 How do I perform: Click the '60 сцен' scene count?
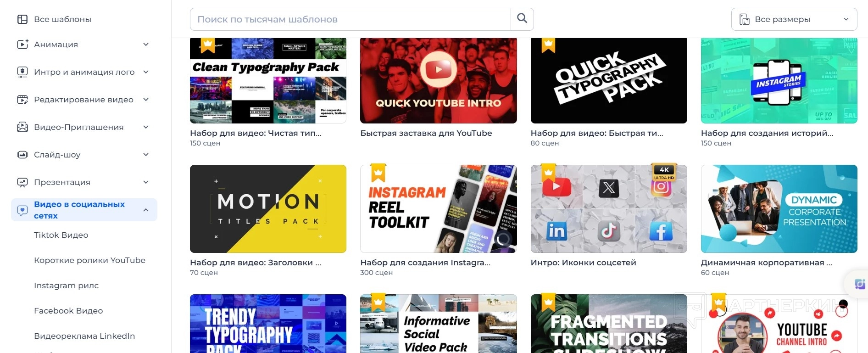point(715,273)
